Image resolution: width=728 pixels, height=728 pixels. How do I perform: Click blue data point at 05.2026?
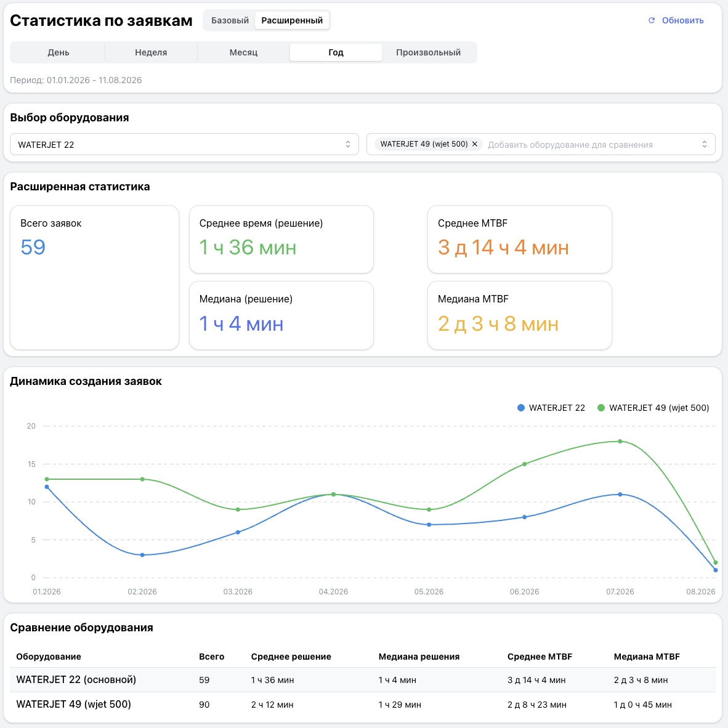pos(429,525)
